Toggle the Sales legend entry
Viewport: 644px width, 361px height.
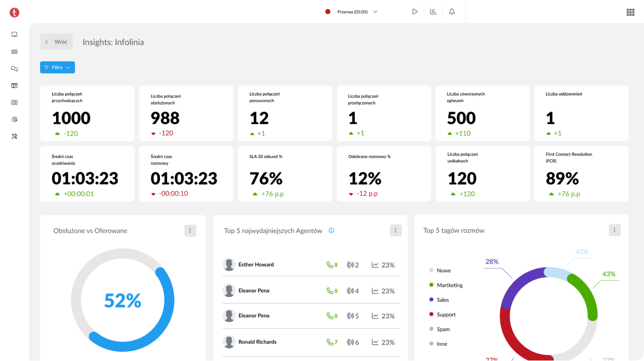pos(439,300)
